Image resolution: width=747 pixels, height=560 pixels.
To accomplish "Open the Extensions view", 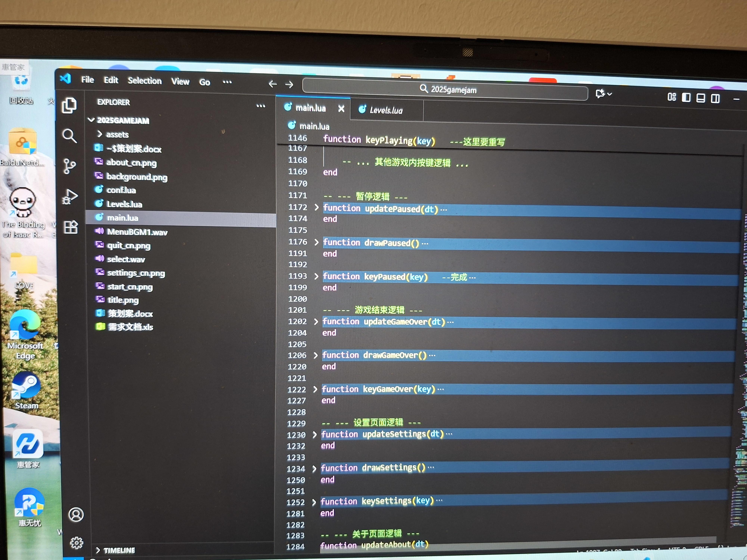I will pyautogui.click(x=71, y=227).
